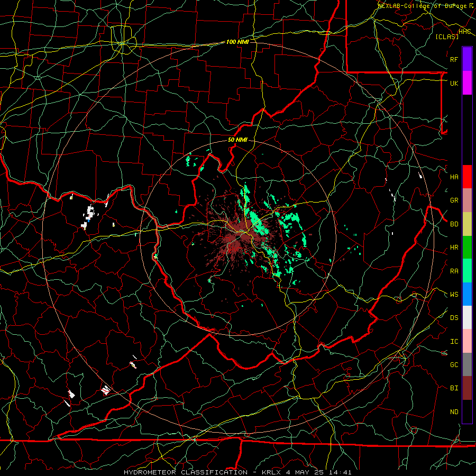Click the 100 NMI range ring label

click(237, 42)
